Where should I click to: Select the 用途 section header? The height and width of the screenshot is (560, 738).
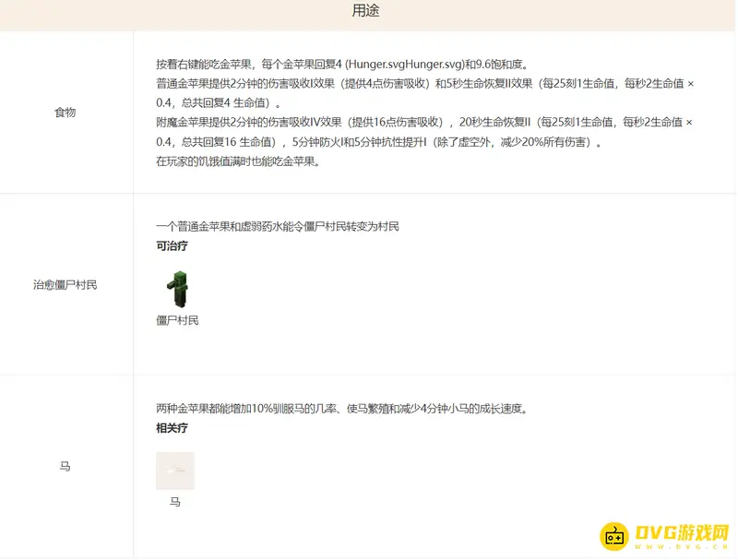click(365, 12)
